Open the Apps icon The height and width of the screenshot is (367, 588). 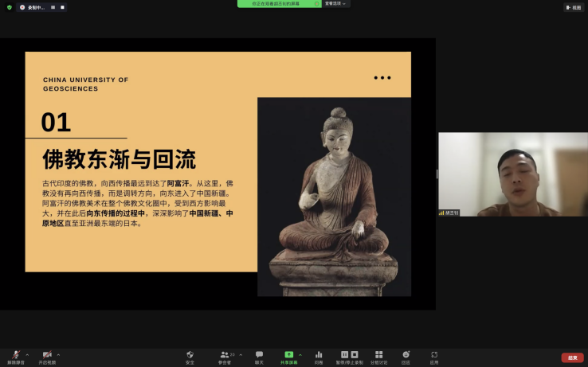pyautogui.click(x=434, y=354)
